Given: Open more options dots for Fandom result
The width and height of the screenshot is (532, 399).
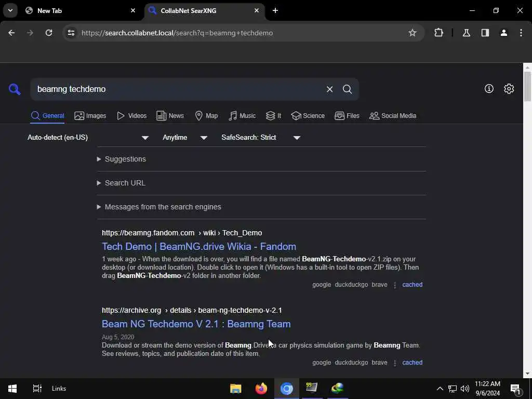Looking at the screenshot, I should pyautogui.click(x=395, y=285).
